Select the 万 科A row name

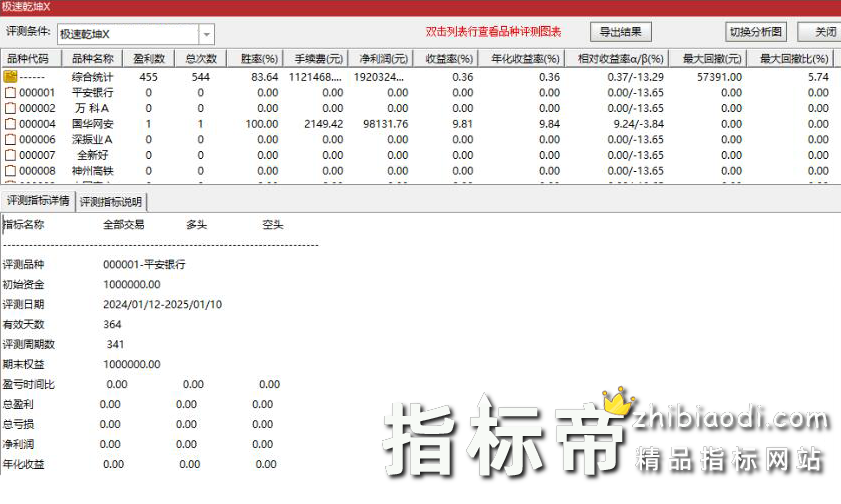92,108
